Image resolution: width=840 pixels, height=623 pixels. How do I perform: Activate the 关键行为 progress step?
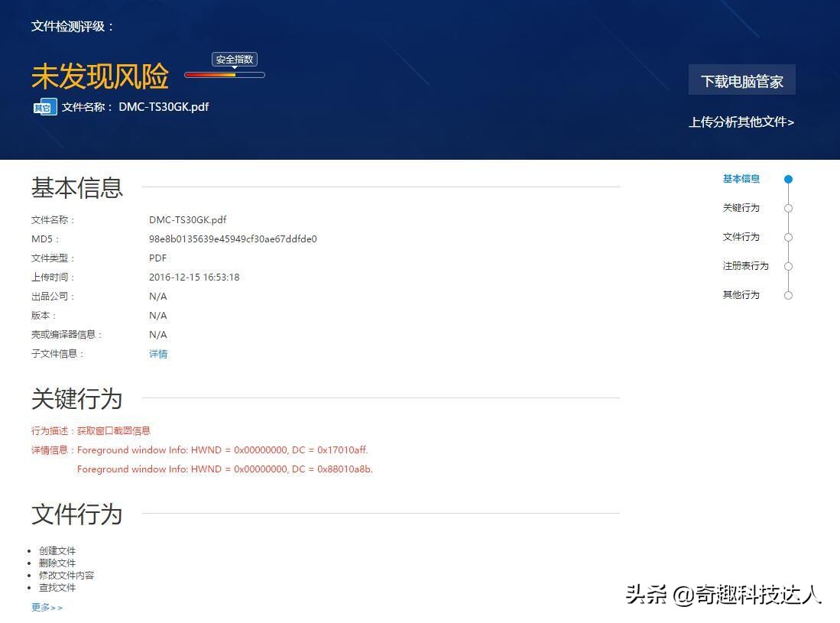(741, 208)
